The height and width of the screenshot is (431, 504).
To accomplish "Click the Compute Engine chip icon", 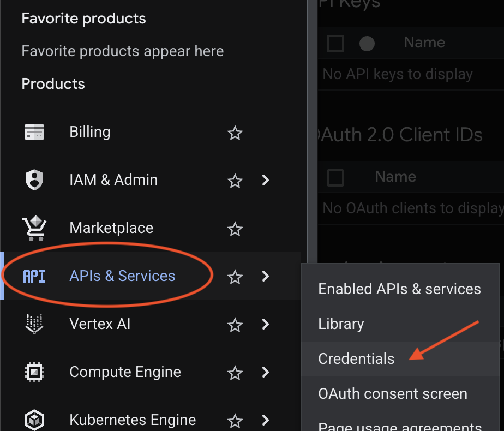I will [34, 372].
